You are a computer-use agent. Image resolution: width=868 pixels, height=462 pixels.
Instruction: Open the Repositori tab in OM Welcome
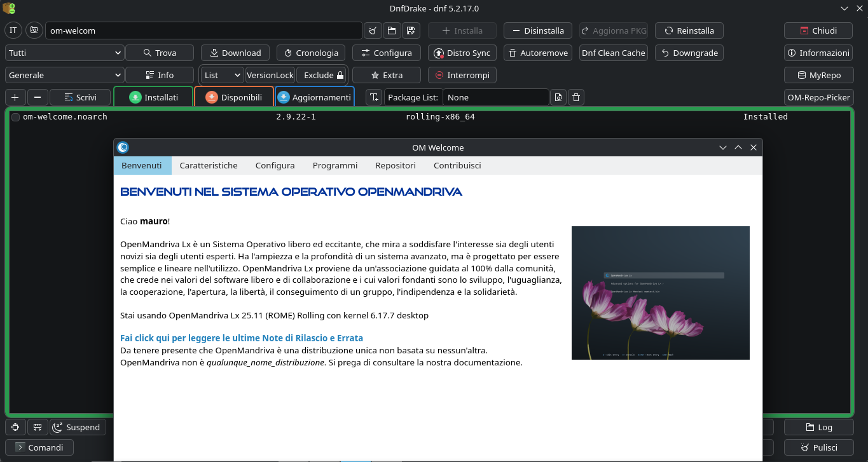pyautogui.click(x=395, y=165)
